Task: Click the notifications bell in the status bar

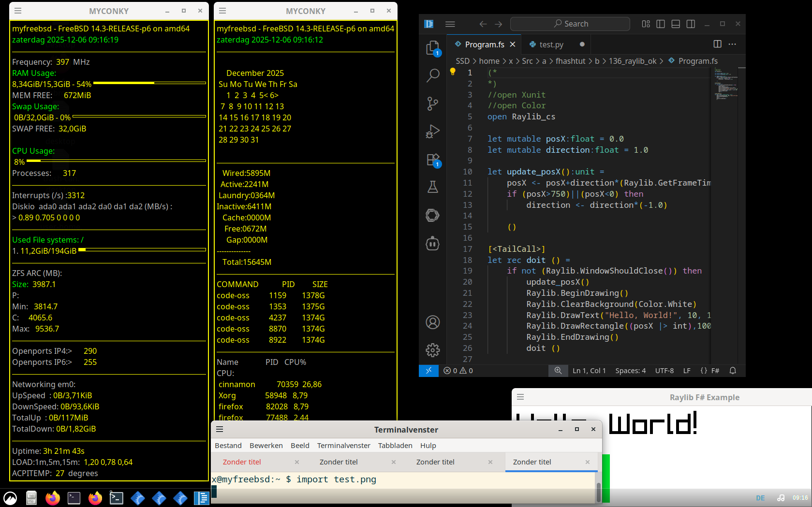Action: coord(733,371)
